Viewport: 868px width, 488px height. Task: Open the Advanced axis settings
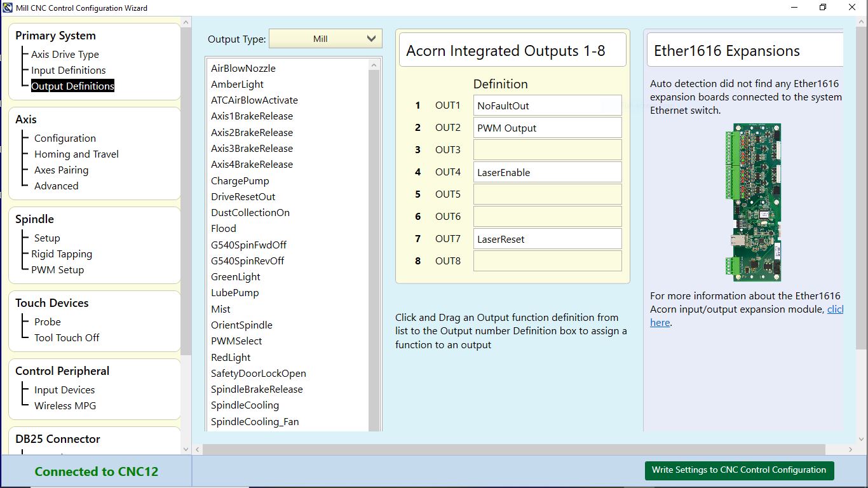pos(56,186)
